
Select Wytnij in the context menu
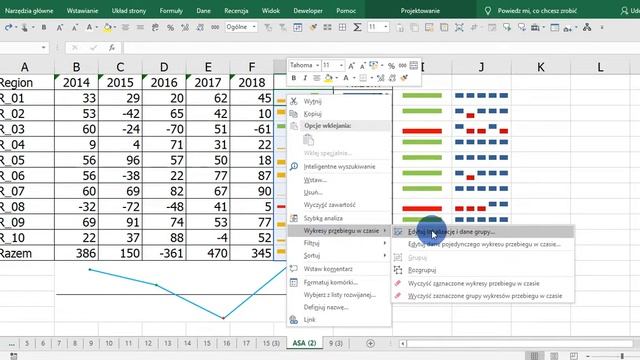[339, 101]
